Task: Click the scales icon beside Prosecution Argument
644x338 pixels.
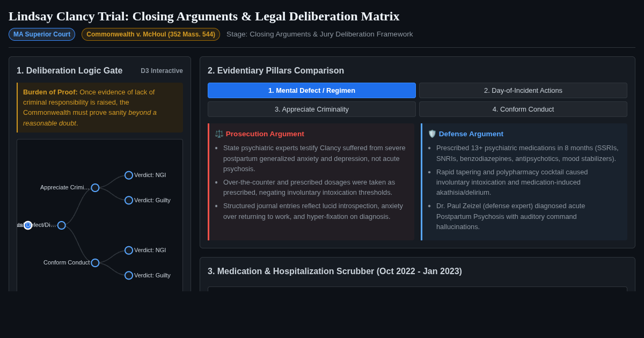Action: point(219,134)
